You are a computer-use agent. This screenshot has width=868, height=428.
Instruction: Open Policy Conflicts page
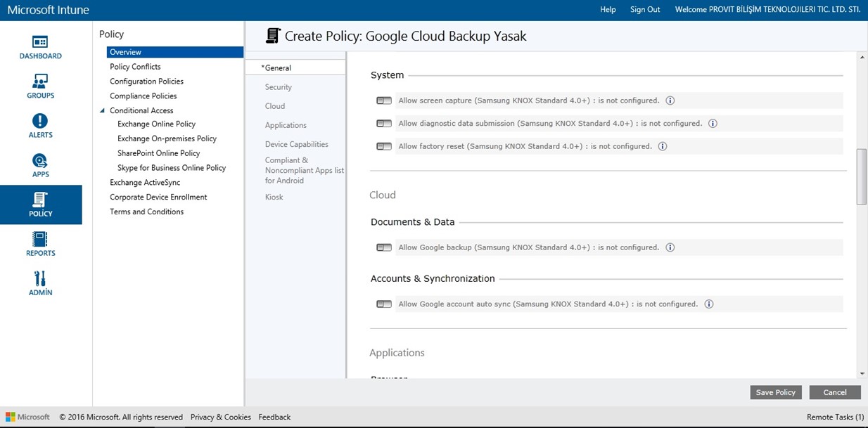(x=135, y=67)
